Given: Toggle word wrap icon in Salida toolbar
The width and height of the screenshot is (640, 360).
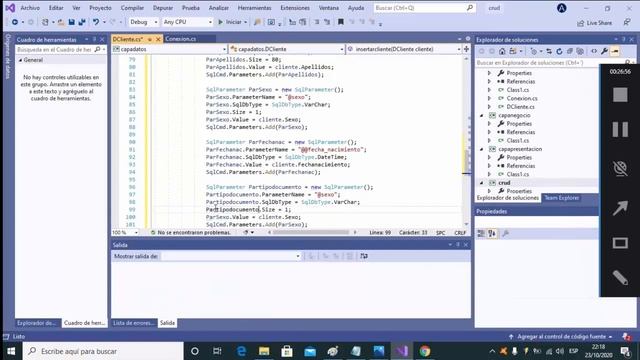Looking at the screenshot, I should click(x=364, y=256).
